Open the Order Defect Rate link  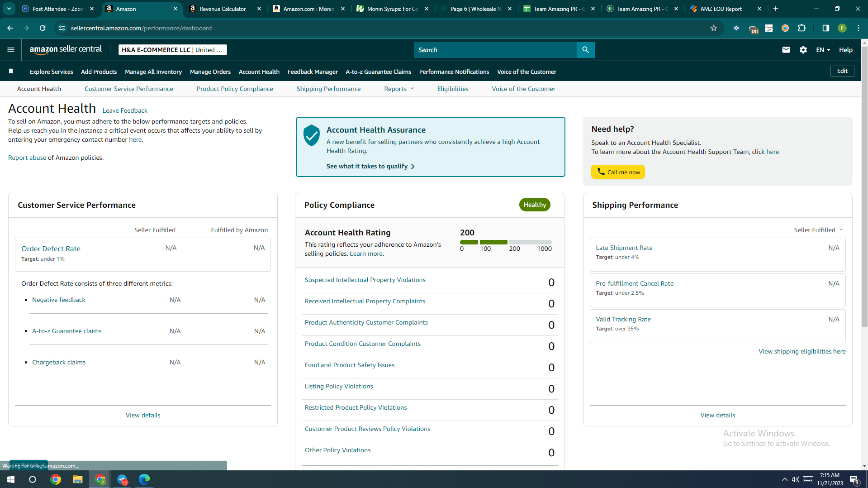[x=51, y=249]
